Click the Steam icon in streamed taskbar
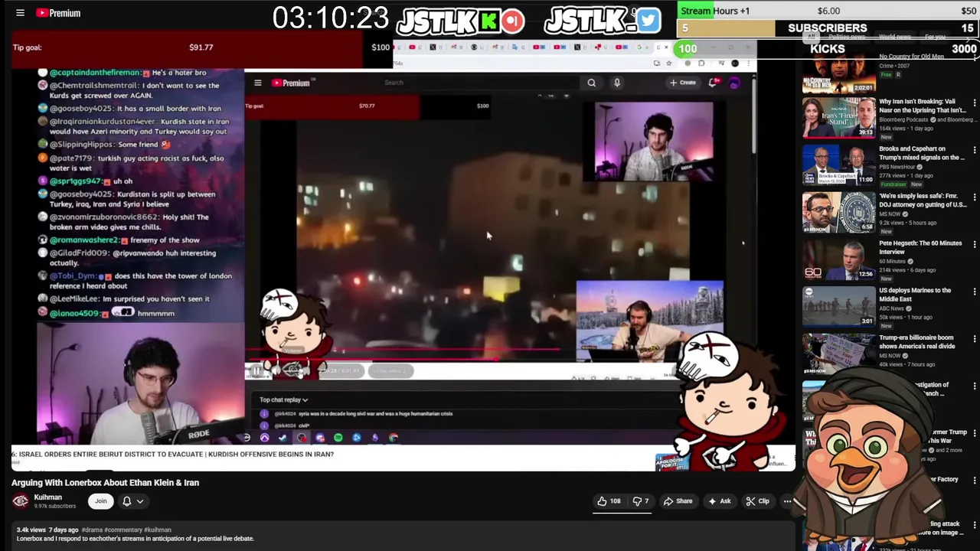 pos(283,438)
